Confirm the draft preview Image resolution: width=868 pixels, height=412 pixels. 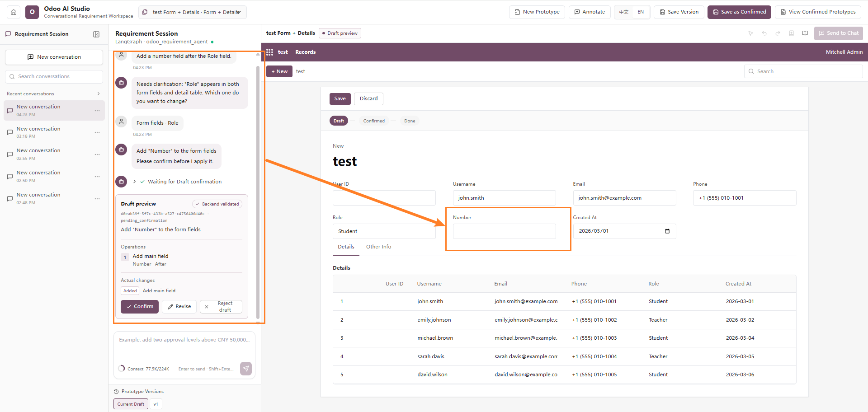click(140, 307)
